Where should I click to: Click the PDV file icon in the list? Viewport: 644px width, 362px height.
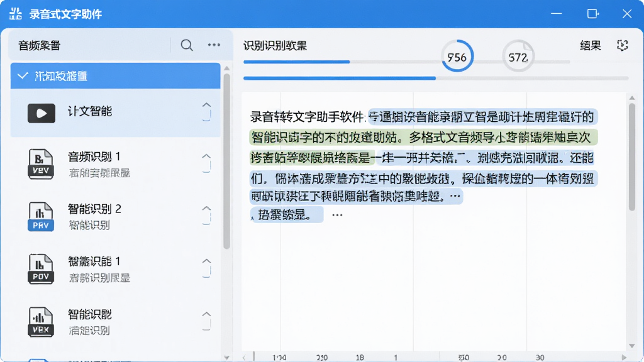41,269
